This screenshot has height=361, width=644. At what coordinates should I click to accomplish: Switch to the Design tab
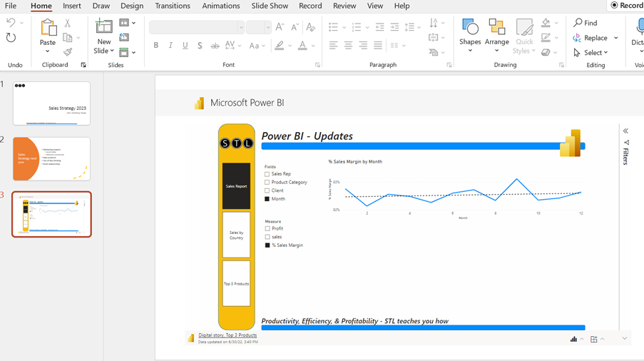tap(132, 6)
